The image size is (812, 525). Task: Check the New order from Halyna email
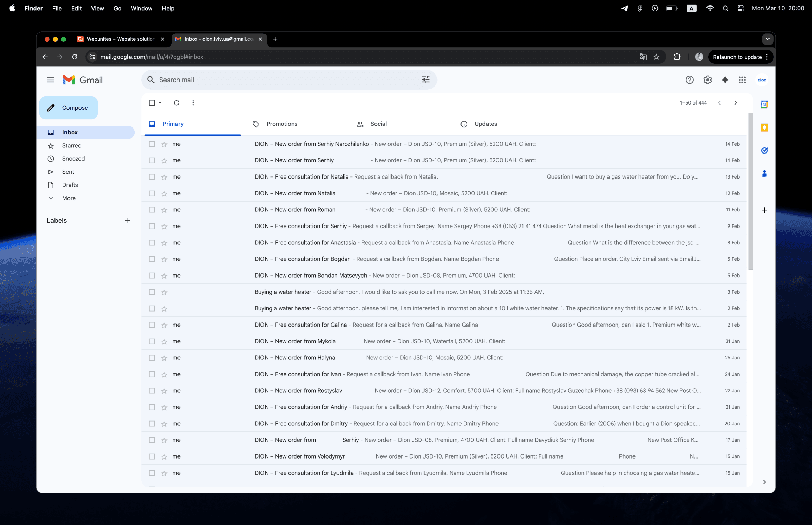pos(152,358)
